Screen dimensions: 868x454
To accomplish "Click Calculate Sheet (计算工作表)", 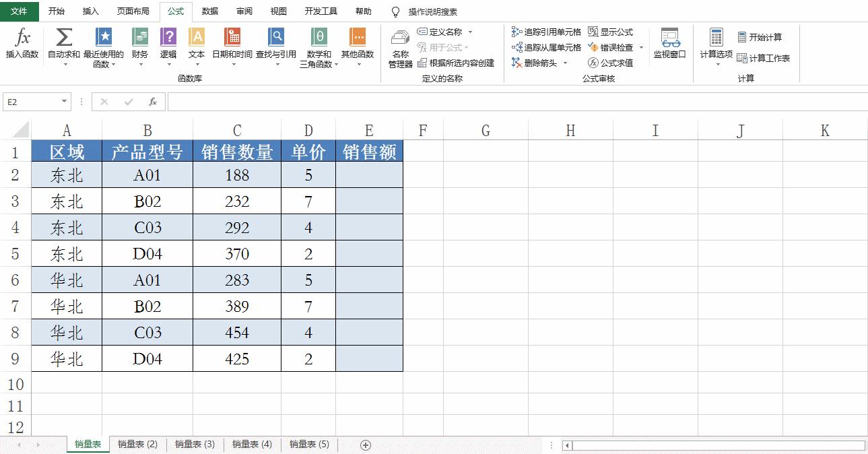I will (x=764, y=59).
